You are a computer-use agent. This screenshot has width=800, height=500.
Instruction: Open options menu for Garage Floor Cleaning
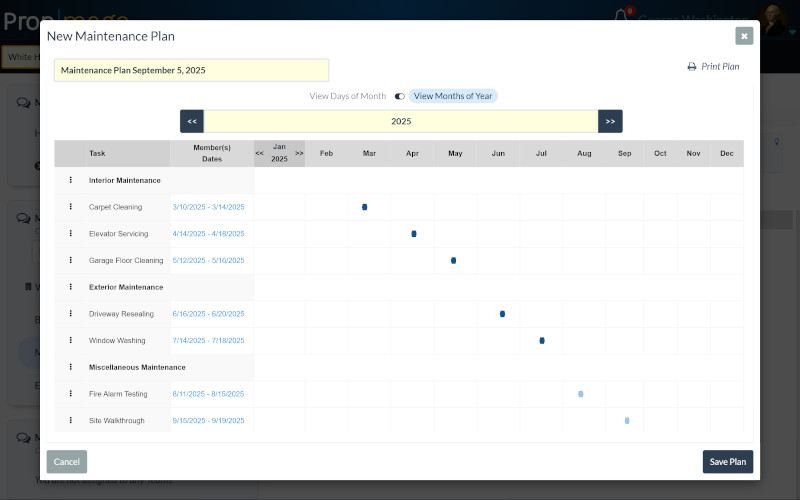(x=71, y=260)
